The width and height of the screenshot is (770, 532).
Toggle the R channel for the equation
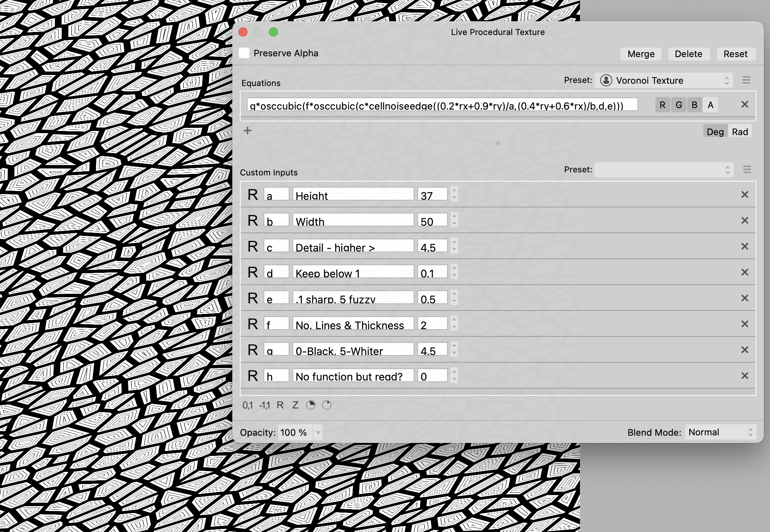[663, 105]
